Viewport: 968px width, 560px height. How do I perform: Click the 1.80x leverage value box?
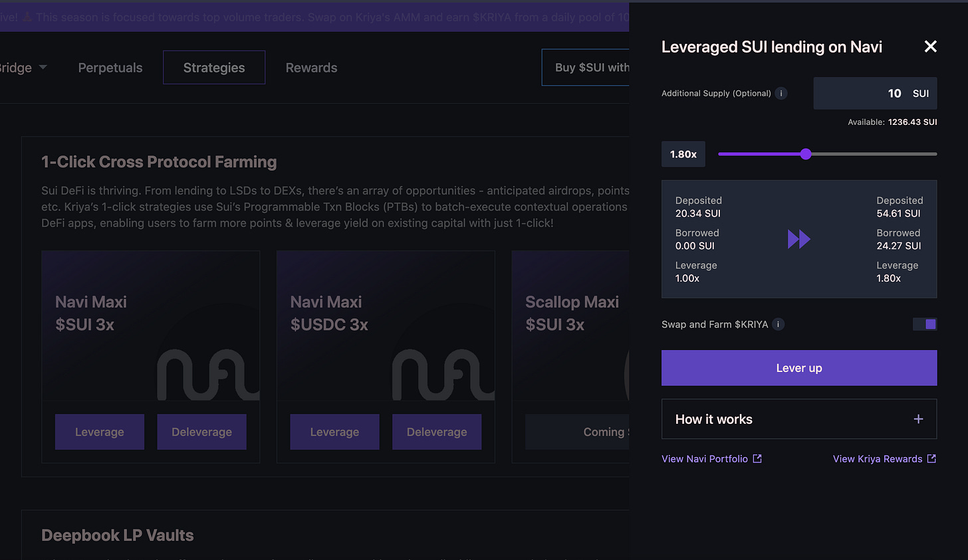coord(683,154)
